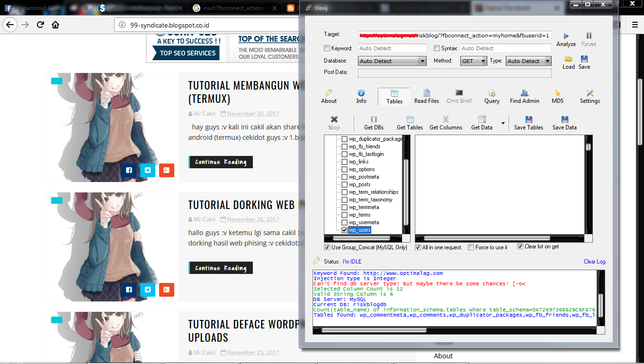Click the browser home icon
This screenshot has height=364, width=644.
tap(55, 25)
